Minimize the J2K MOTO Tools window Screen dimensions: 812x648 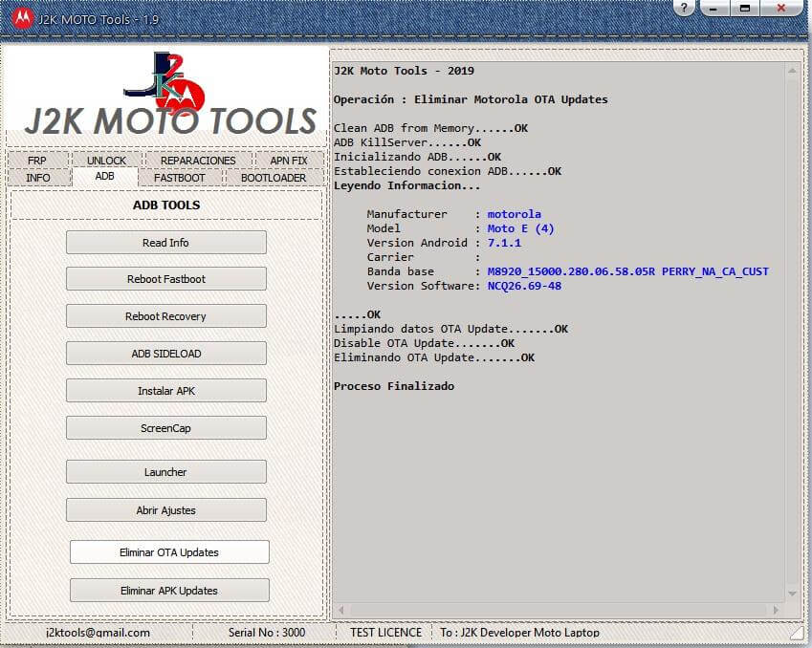714,8
